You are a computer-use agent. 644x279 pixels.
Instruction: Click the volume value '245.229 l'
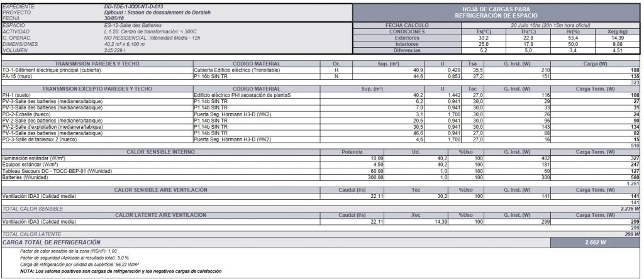(x=116, y=50)
